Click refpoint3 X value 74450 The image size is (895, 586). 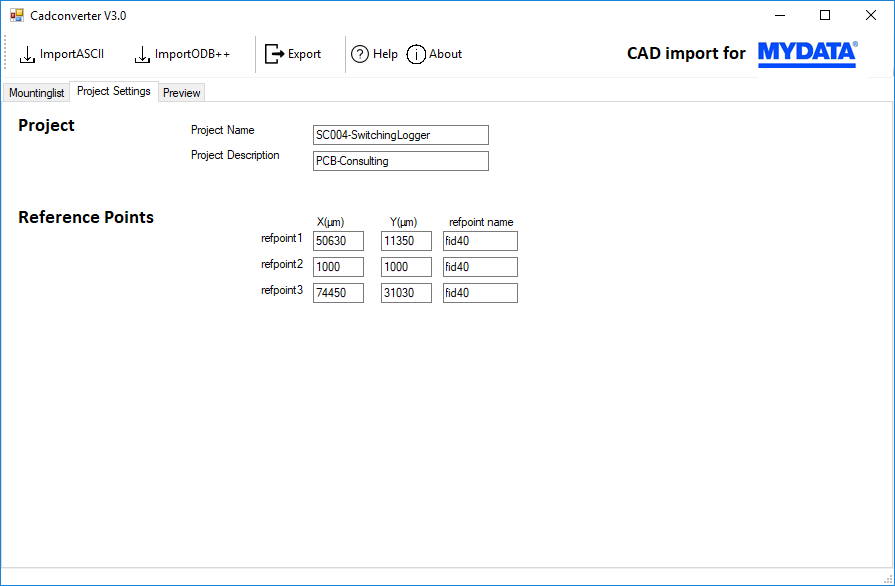click(338, 293)
